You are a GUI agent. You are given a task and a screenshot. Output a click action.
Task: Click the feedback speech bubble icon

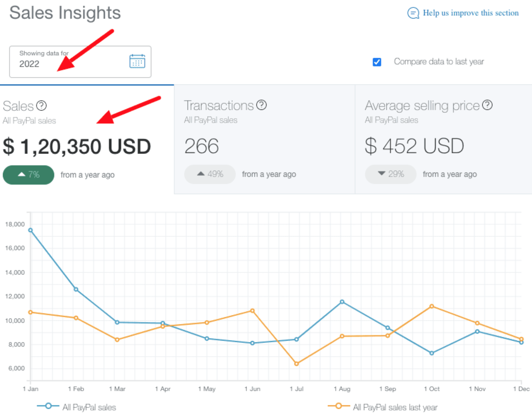[413, 13]
